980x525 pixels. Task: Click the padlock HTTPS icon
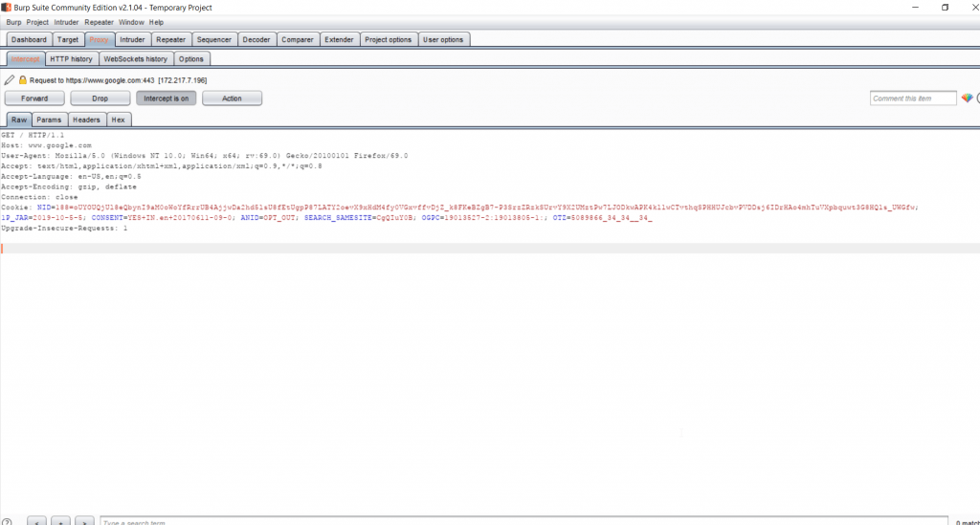tap(23, 80)
